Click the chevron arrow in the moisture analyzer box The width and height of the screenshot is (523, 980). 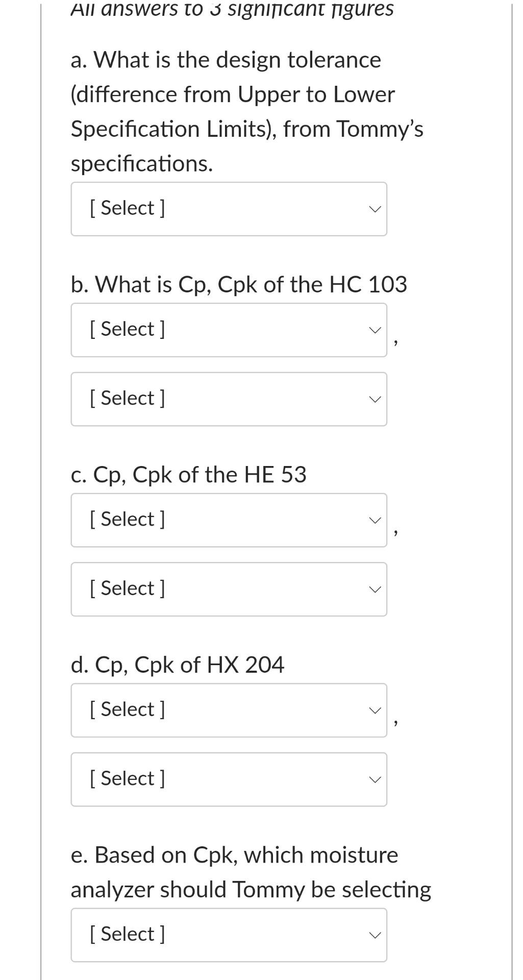click(375, 935)
